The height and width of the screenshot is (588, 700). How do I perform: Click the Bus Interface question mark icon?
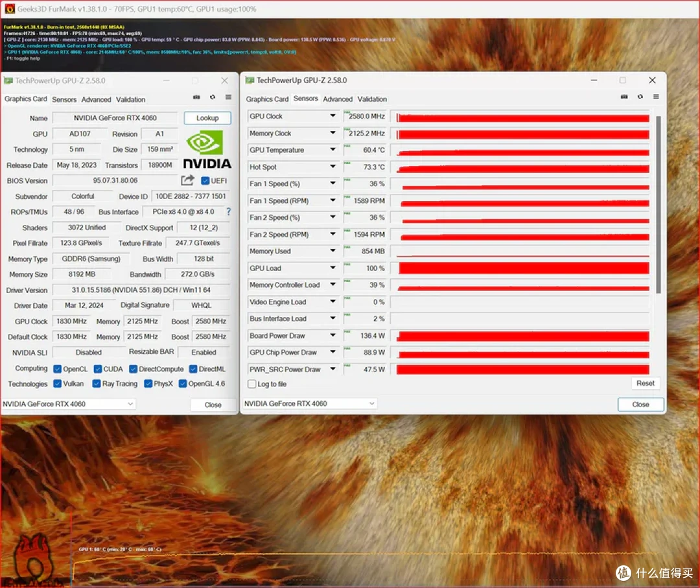(x=229, y=211)
